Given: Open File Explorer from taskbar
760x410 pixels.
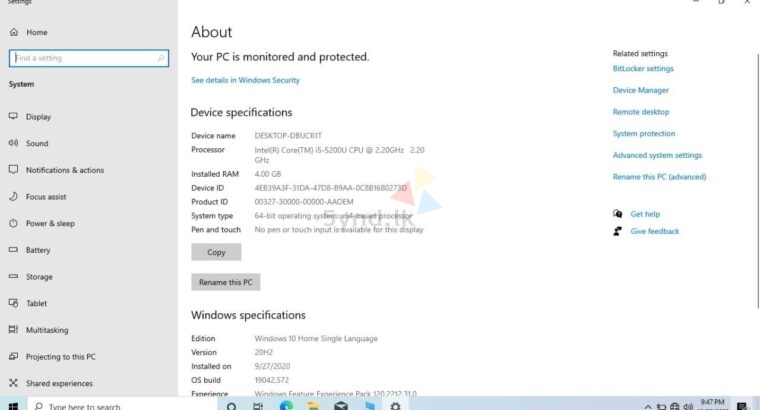Looking at the screenshot, I should [313, 406].
